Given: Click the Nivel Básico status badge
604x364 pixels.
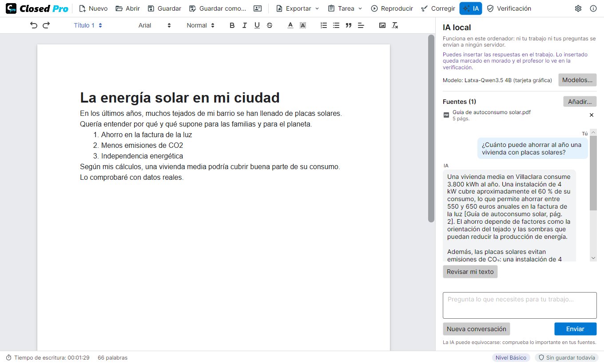Looking at the screenshot, I should point(511,358).
